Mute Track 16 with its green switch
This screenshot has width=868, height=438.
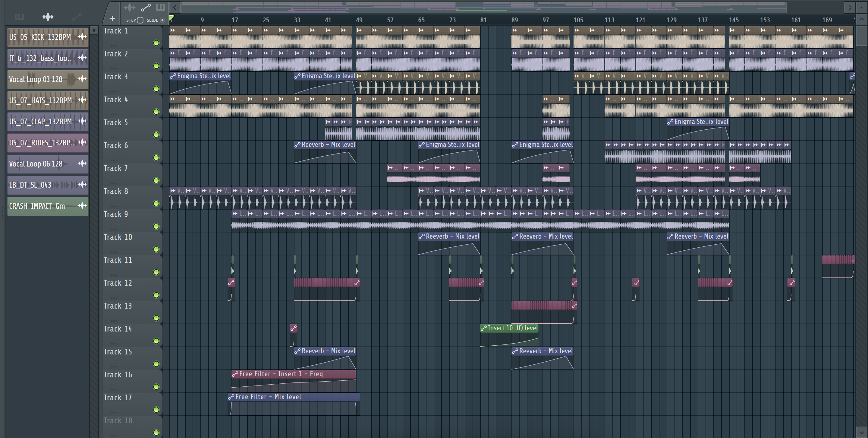(156, 387)
